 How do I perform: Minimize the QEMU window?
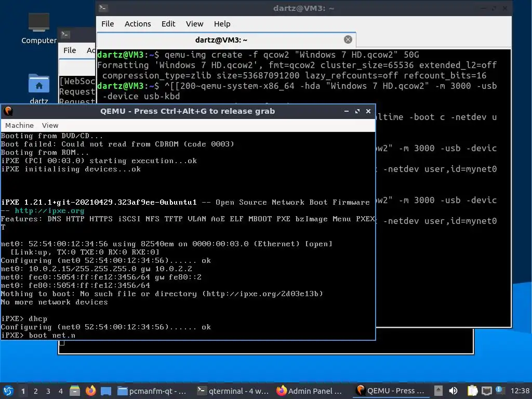click(x=347, y=111)
